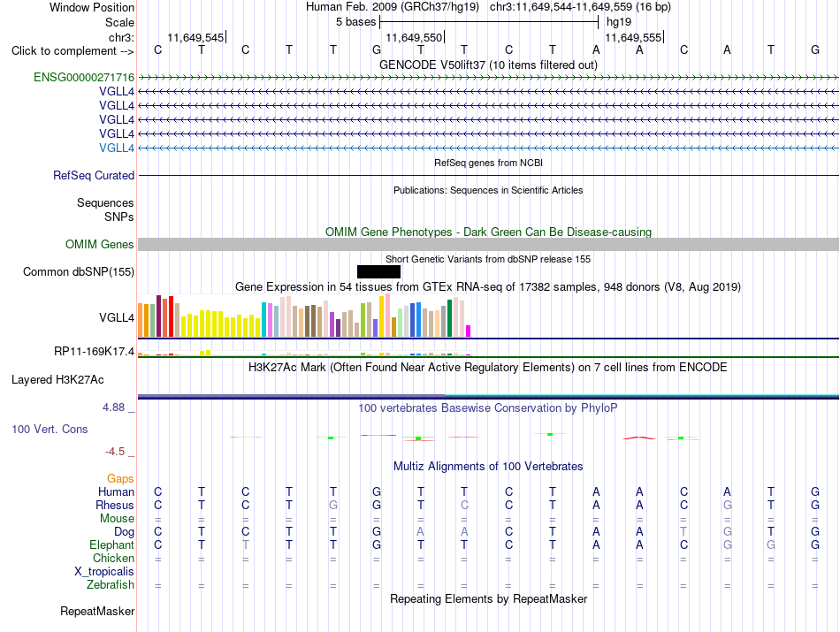Viewport: 840px width, 632px height.
Task: Click the 11,649,555 ruler coordinate
Action: coord(633,37)
